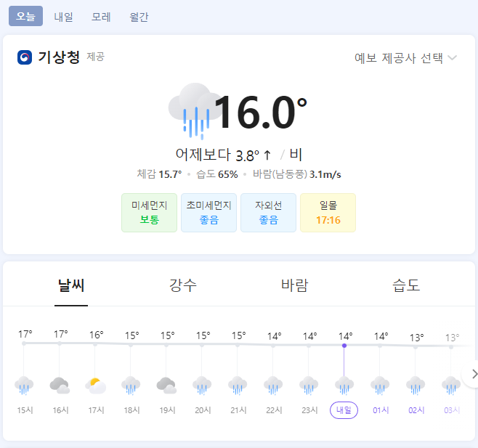Click the 22시 rain icon
Image resolution: width=478 pixels, height=448 pixels.
pyautogui.click(x=273, y=385)
